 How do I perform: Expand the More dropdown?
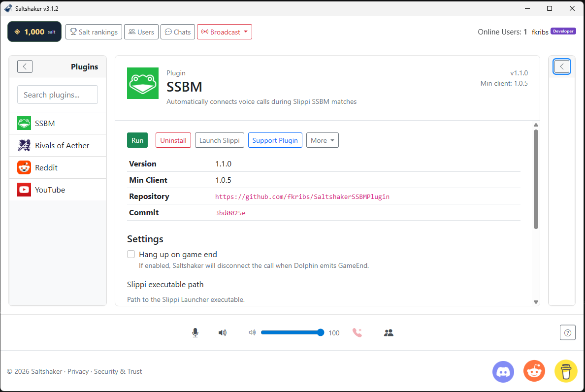323,140
